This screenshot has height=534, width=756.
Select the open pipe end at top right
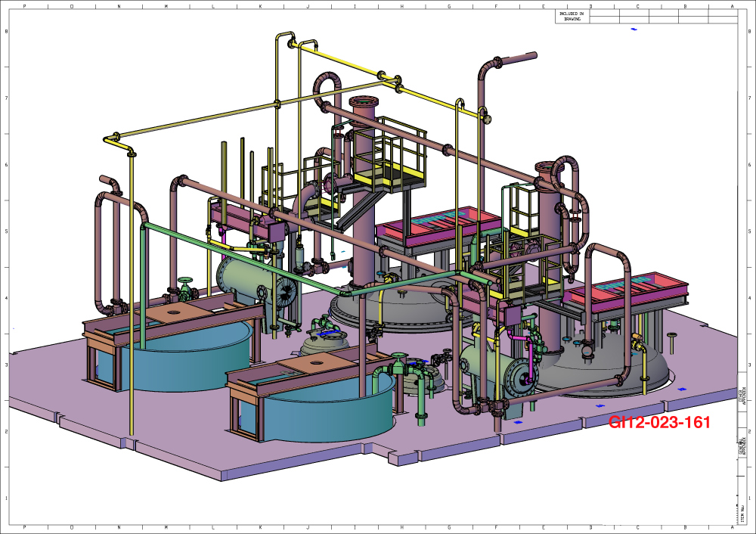click(534, 55)
